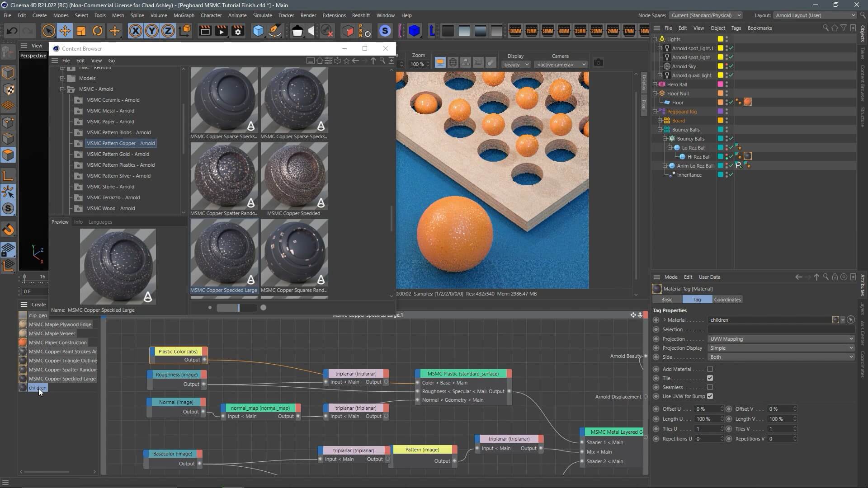Enable the Seamless checkbox
868x488 pixels.
tap(710, 387)
